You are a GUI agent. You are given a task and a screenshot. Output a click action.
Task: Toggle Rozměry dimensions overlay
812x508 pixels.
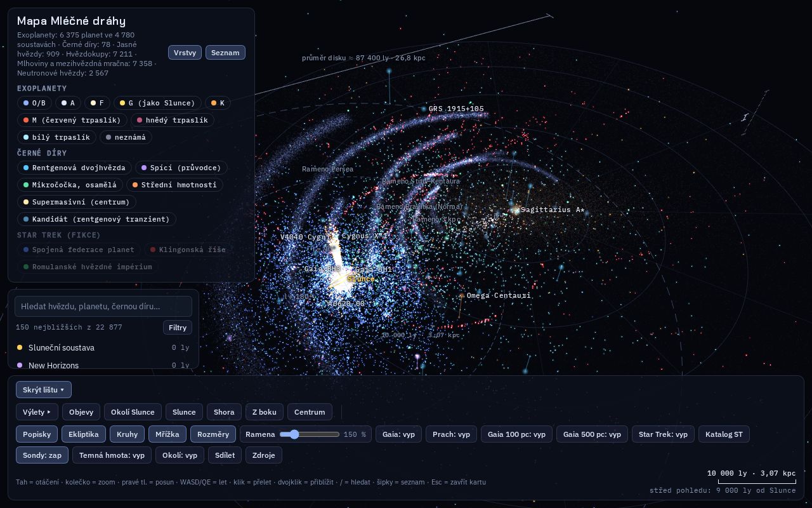coord(213,434)
